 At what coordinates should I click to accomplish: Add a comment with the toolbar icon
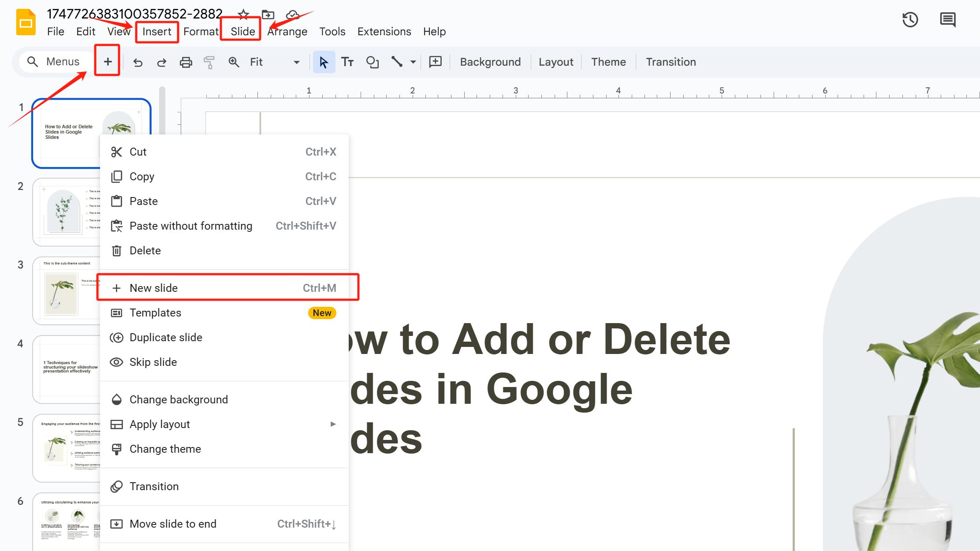pyautogui.click(x=436, y=62)
